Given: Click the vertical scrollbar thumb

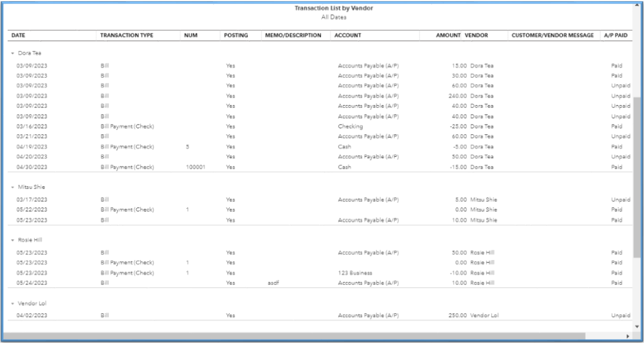Looking at the screenshot, I should point(637,177).
